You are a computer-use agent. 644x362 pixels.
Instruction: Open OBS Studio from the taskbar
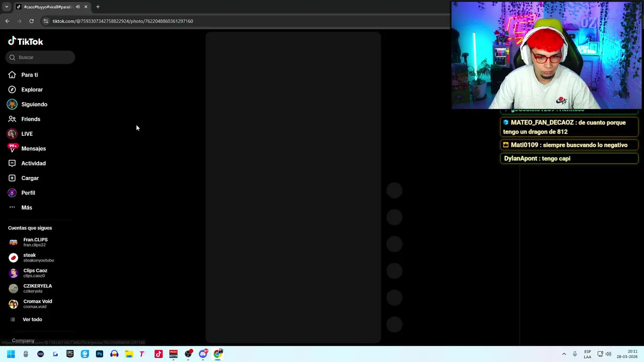[188, 354]
